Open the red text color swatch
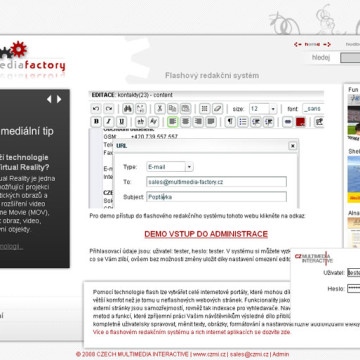The width and height of the screenshot is (360, 360). (300, 122)
